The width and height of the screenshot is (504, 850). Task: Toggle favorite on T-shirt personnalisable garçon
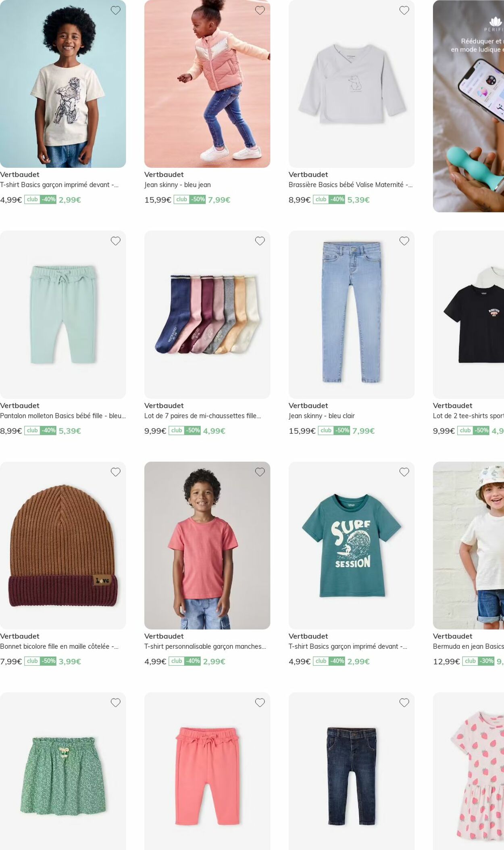[260, 472]
